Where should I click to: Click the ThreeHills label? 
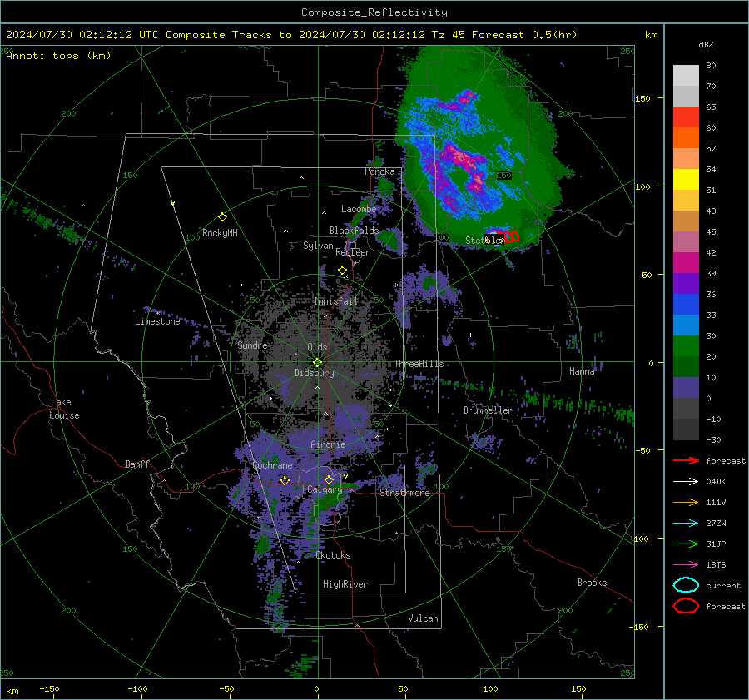click(x=419, y=364)
